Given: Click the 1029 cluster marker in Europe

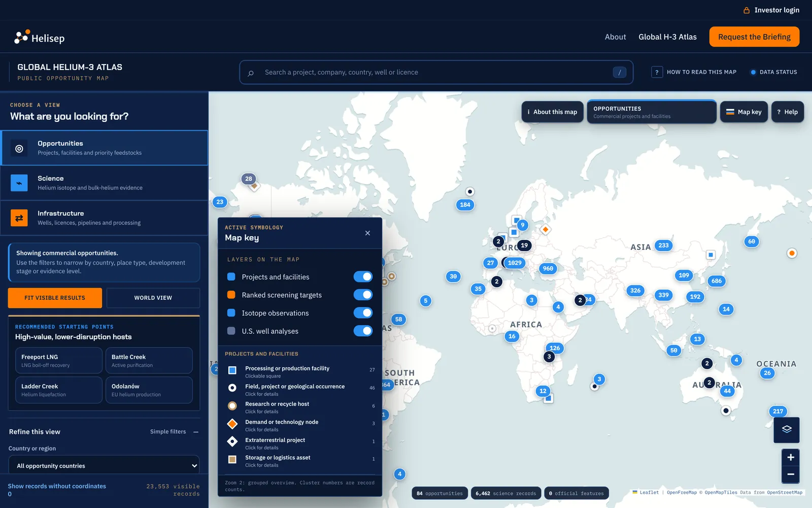Looking at the screenshot, I should [515, 263].
